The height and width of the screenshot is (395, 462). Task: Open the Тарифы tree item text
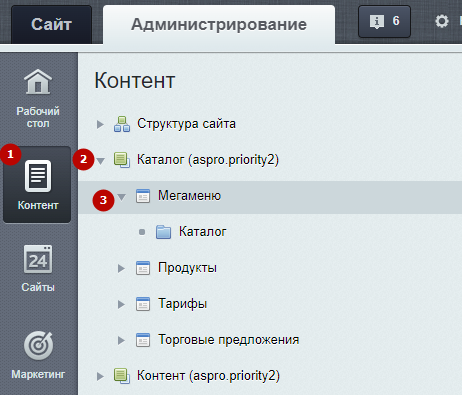pyautogui.click(x=182, y=304)
